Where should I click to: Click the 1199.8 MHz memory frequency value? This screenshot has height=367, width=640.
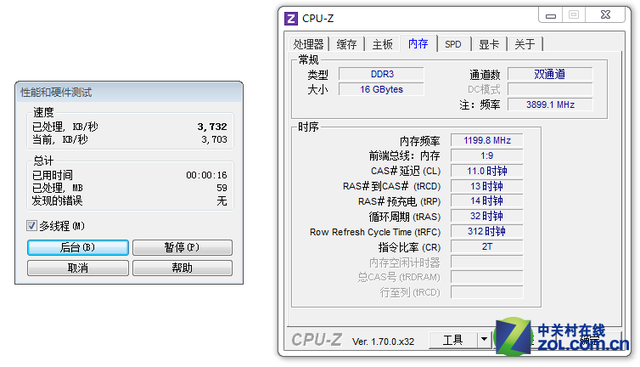[x=487, y=140]
